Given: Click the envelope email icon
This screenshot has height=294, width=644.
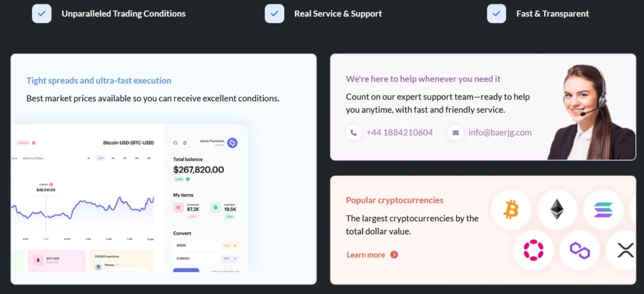Looking at the screenshot, I should 455,133.
